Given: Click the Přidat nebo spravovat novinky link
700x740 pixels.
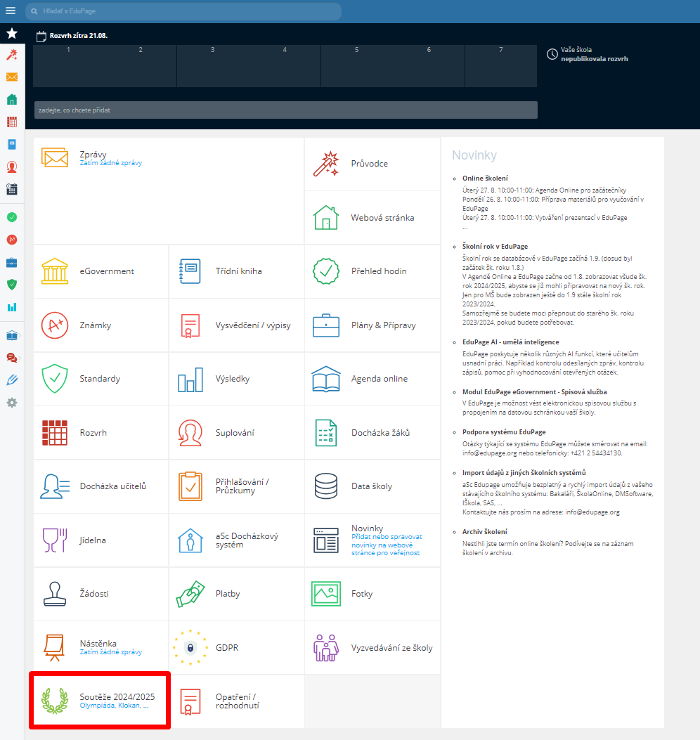Looking at the screenshot, I should (x=387, y=545).
